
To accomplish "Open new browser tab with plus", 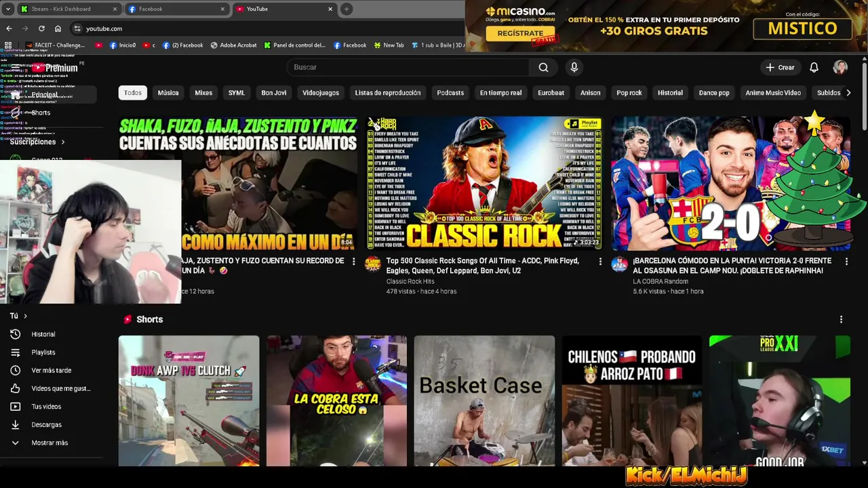I will (347, 9).
